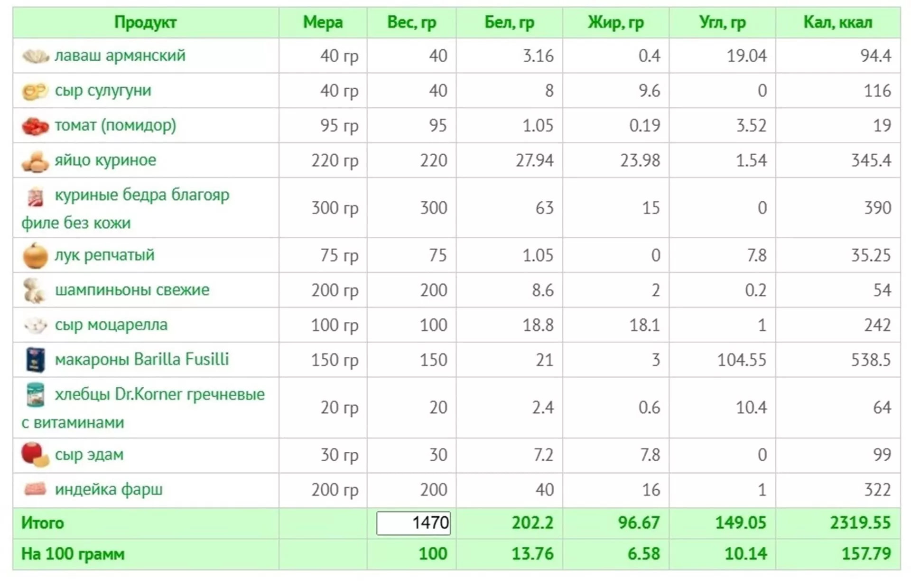The image size is (911, 588).
Task: Click the red tomato icon
Action: coord(36,126)
